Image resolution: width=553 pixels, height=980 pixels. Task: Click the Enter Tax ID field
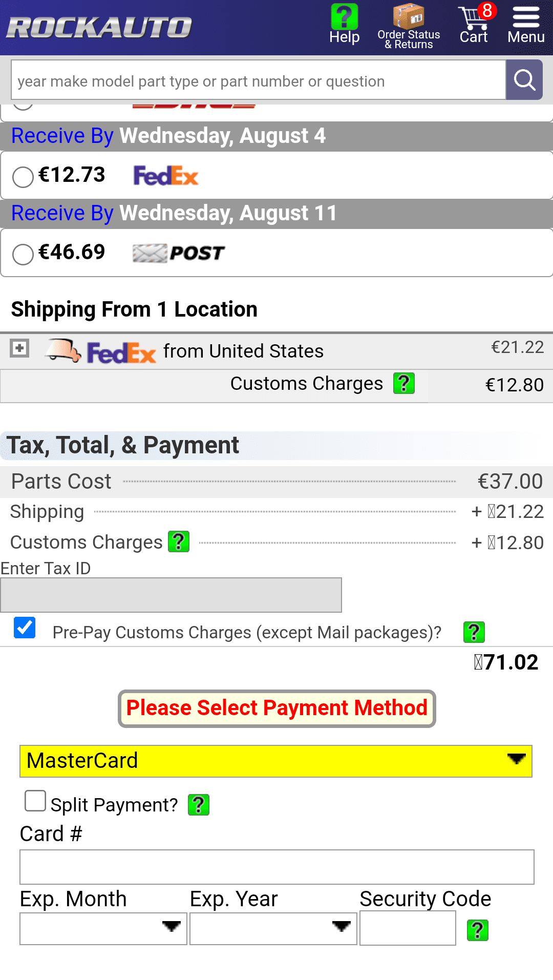[171, 595]
